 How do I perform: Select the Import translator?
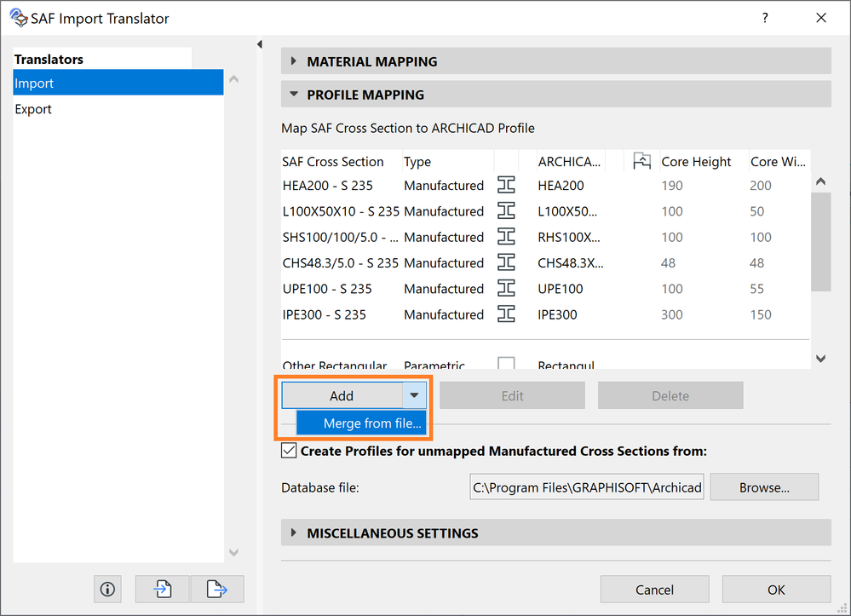click(118, 83)
